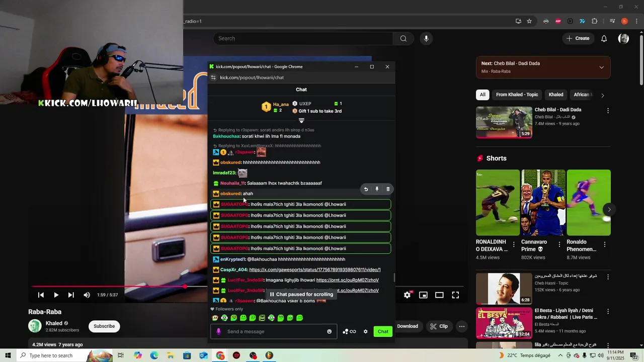This screenshot has height=362, width=644.
Task: Open YouTube notifications bell
Action: (604, 39)
